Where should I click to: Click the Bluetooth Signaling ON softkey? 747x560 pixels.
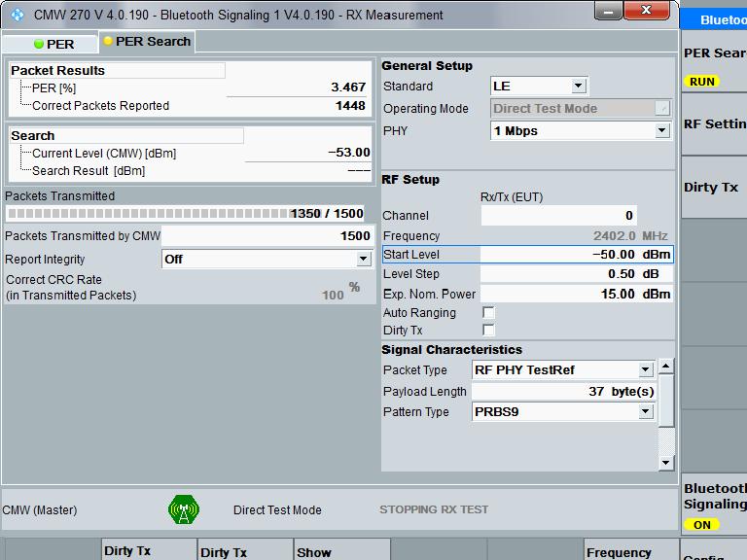click(x=715, y=505)
